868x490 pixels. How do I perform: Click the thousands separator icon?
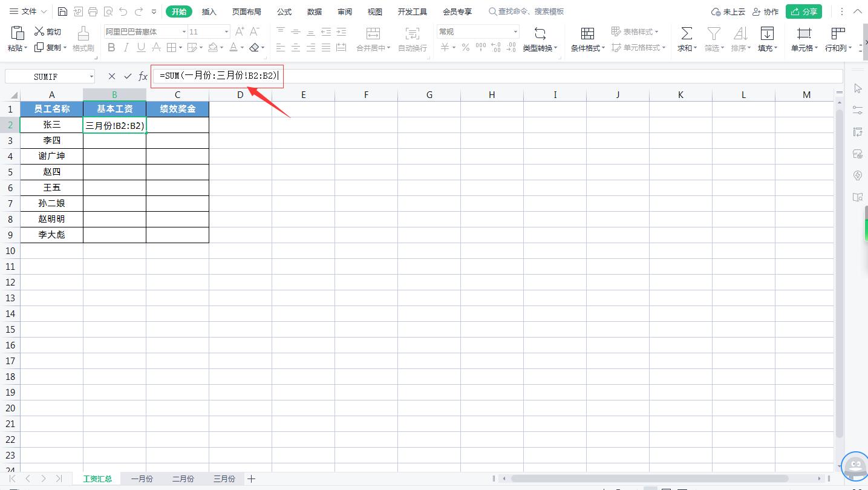481,47
